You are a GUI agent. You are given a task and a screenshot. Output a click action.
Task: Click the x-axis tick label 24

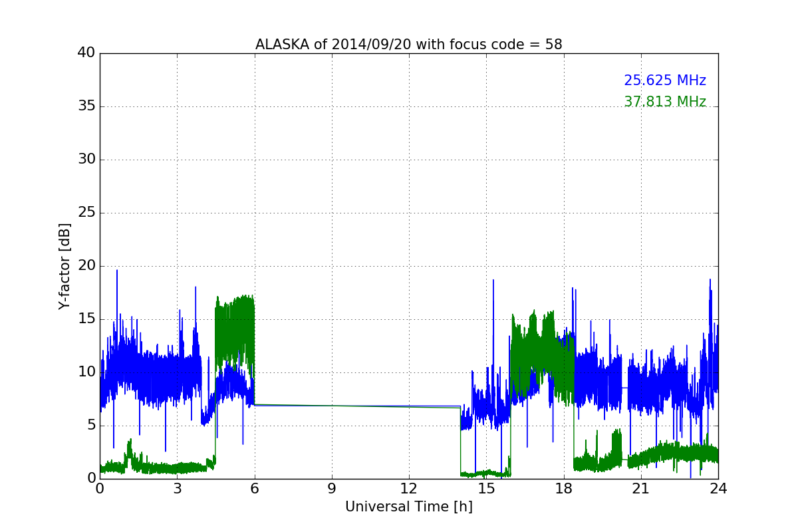(718, 489)
